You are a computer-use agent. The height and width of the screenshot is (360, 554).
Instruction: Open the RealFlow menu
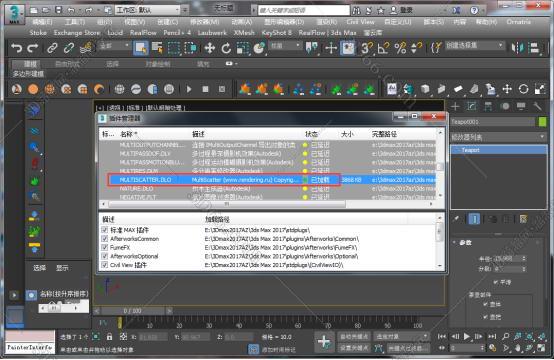coord(143,33)
